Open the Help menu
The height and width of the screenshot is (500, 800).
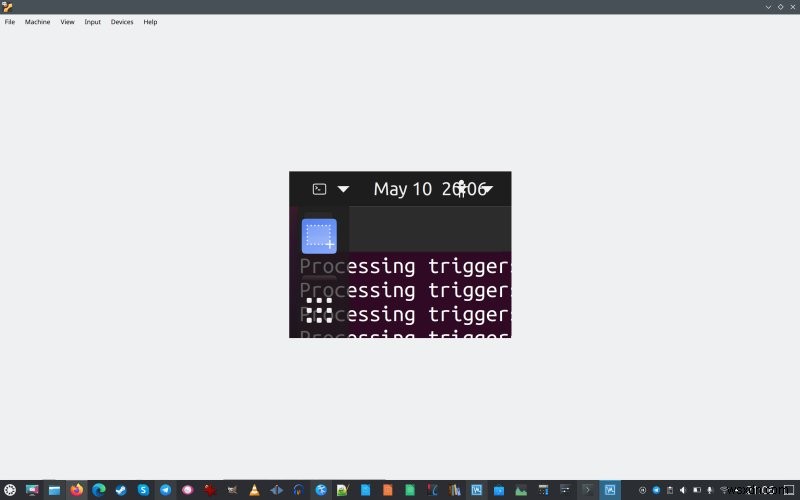click(x=150, y=22)
